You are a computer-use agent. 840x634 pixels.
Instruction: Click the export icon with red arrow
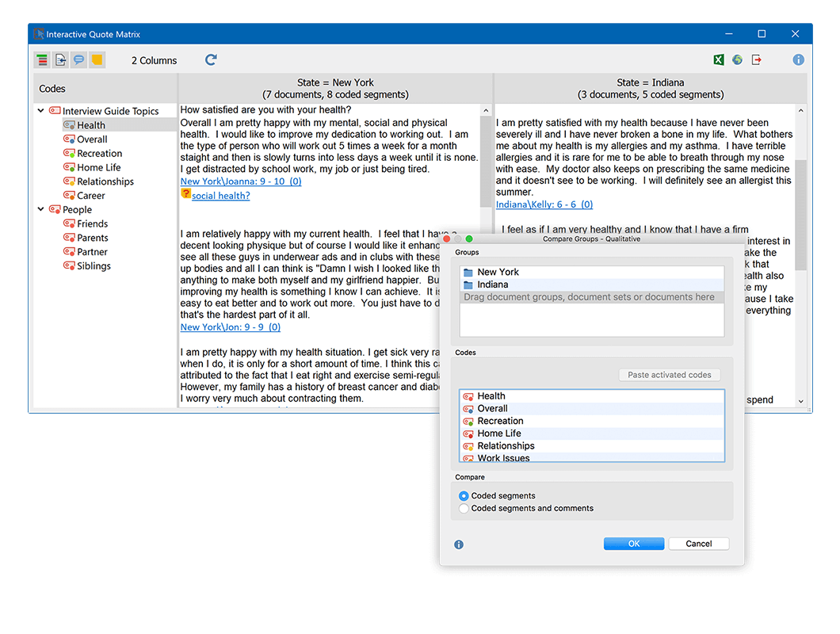coord(757,60)
